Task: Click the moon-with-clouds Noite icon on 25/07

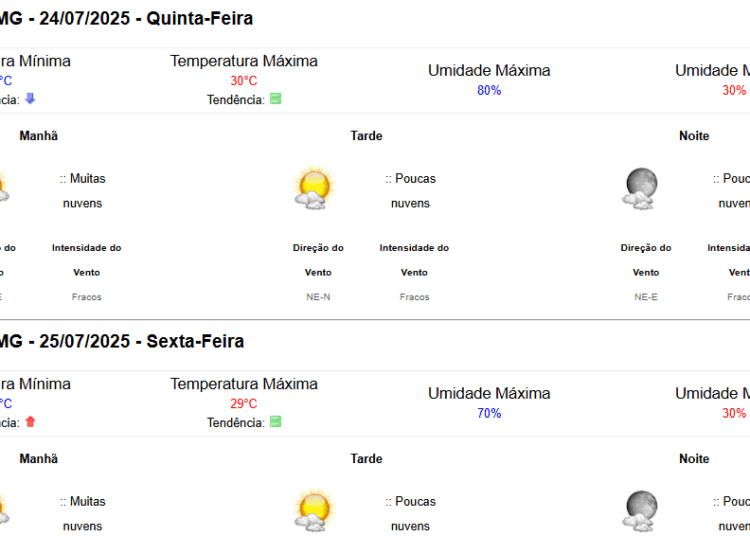Action: click(x=641, y=511)
